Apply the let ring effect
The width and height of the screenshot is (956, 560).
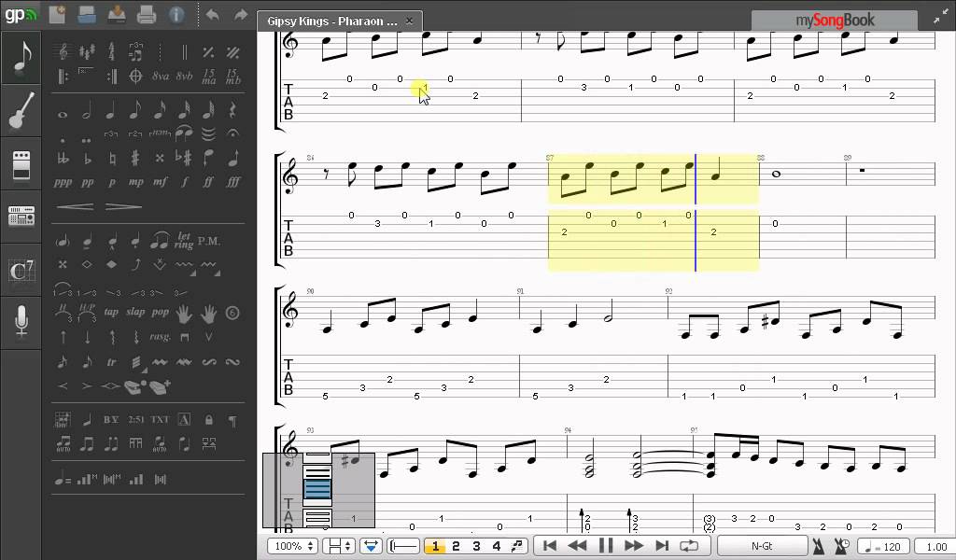pos(184,241)
